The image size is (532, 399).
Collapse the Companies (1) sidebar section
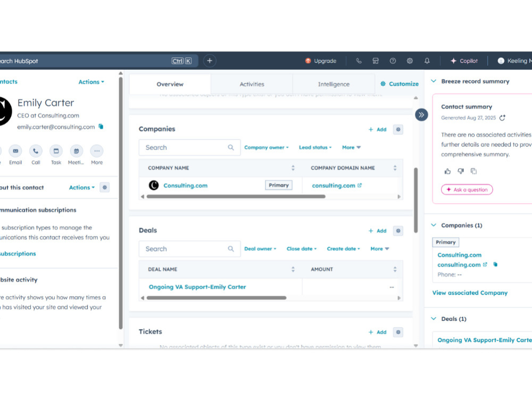(x=434, y=225)
